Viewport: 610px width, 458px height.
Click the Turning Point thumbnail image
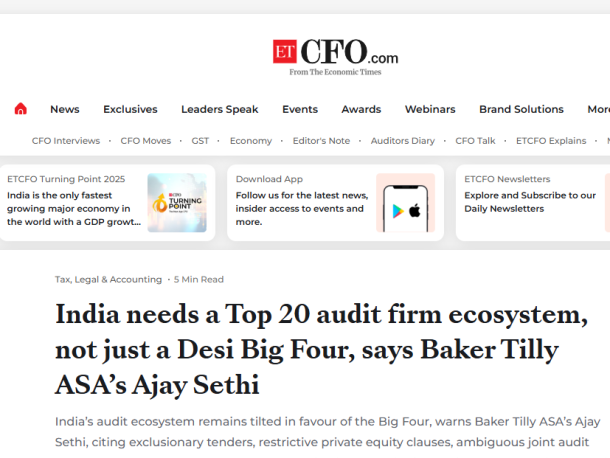[177, 203]
